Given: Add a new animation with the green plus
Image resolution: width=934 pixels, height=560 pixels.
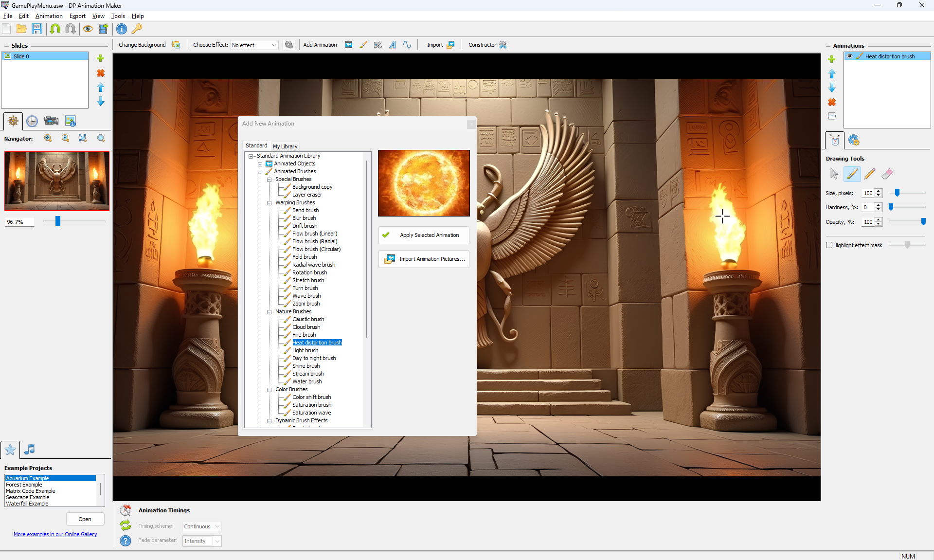Looking at the screenshot, I should point(831,59).
